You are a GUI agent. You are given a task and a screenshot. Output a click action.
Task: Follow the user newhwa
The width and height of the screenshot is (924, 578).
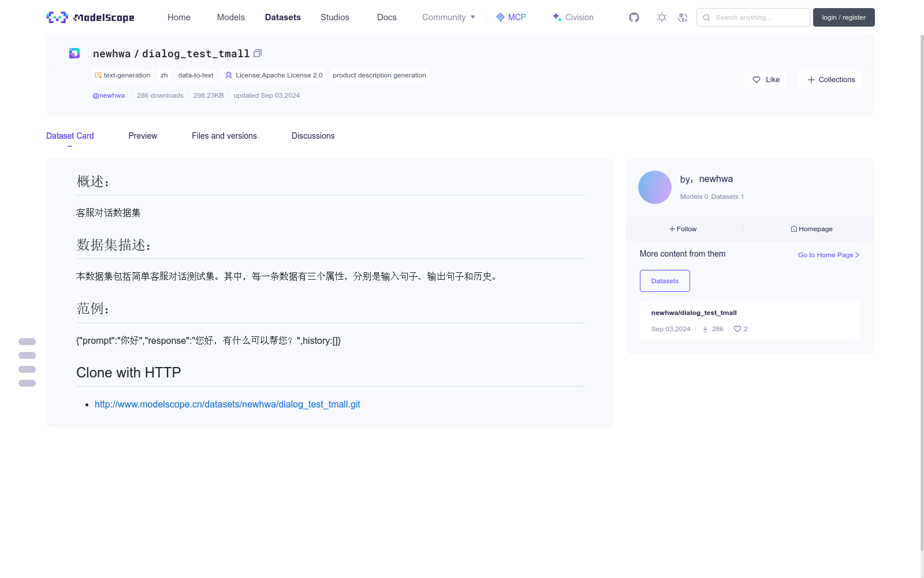coord(683,229)
